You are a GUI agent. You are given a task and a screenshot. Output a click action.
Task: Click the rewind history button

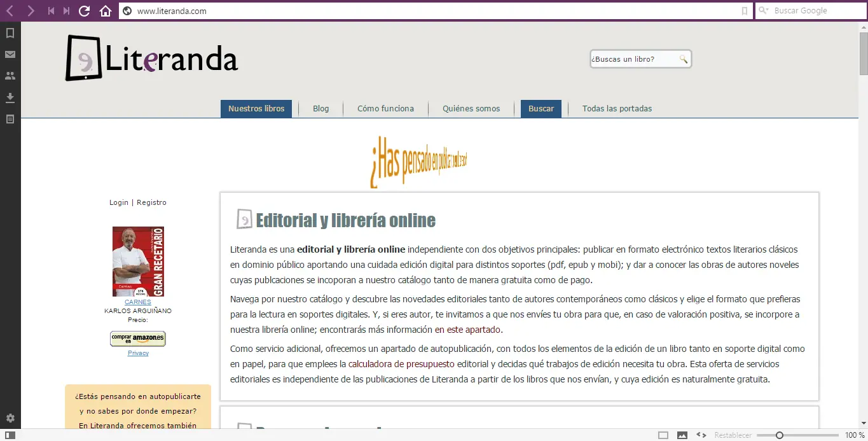[51, 11]
